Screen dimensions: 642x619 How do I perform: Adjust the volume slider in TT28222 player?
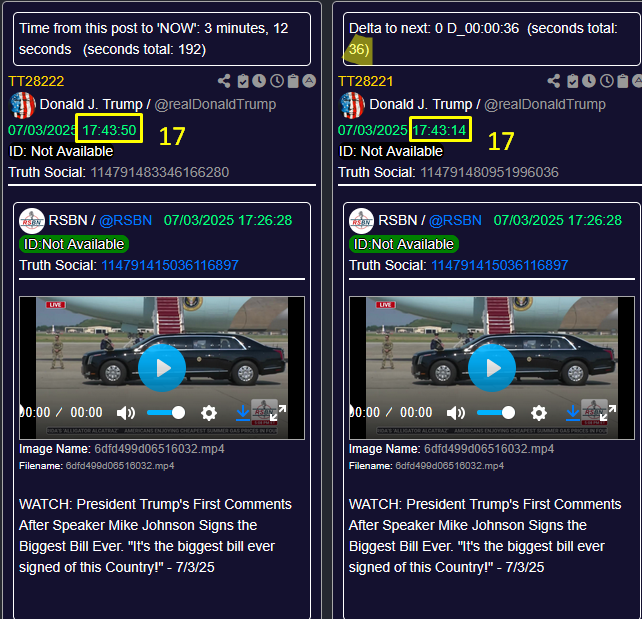[x=166, y=413]
